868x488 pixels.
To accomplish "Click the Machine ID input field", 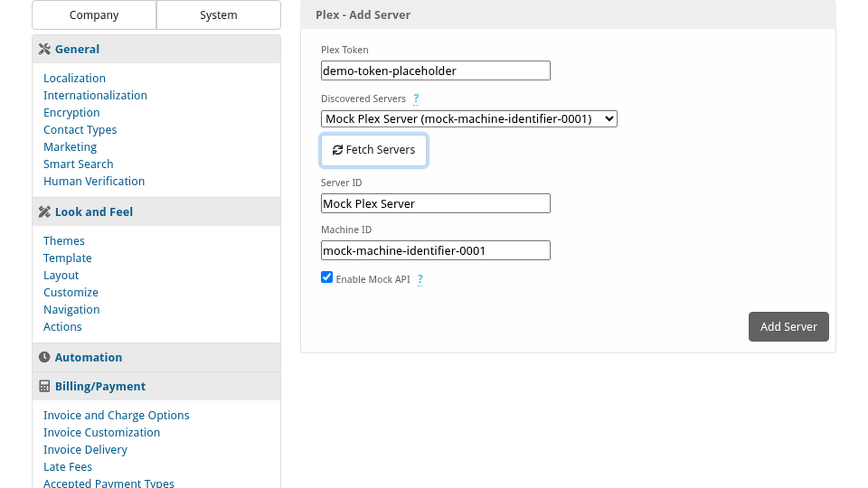I will [x=435, y=250].
